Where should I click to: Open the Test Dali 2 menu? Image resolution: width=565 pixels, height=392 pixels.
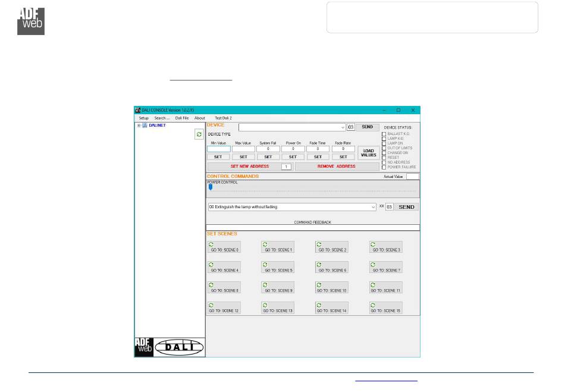(x=223, y=118)
